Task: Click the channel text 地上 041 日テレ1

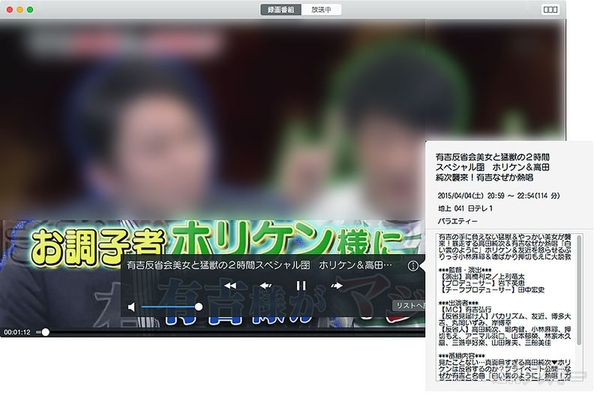Action: click(x=465, y=209)
